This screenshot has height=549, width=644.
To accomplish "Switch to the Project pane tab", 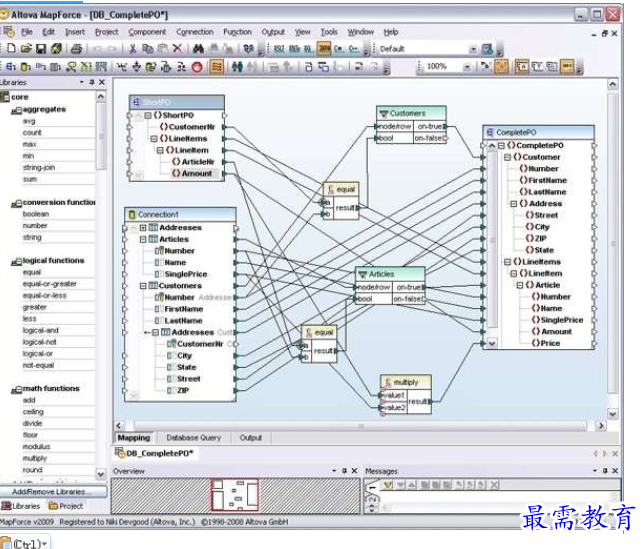I will [66, 506].
